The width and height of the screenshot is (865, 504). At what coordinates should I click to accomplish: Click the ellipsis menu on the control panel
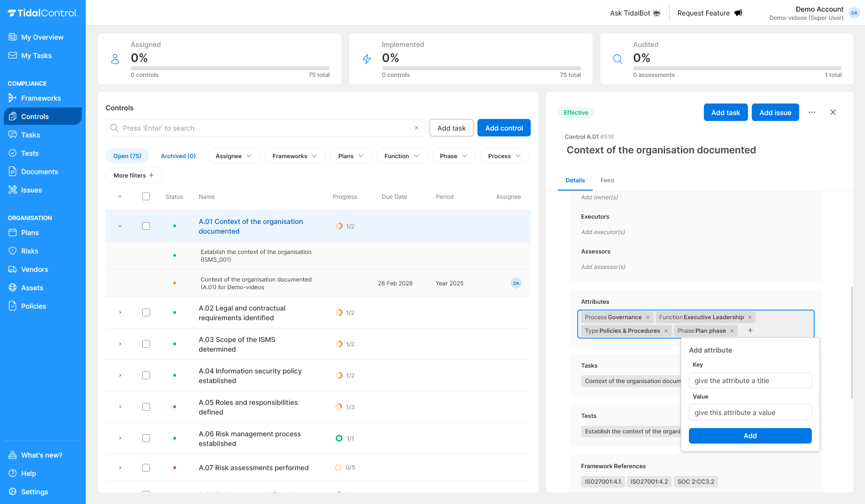812,112
